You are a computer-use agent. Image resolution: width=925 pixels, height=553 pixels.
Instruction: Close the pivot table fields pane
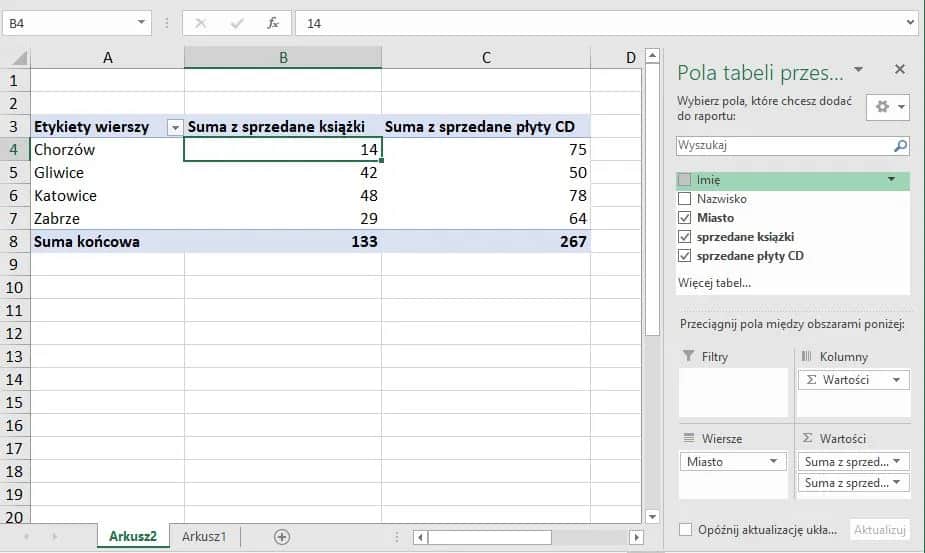[x=899, y=70]
